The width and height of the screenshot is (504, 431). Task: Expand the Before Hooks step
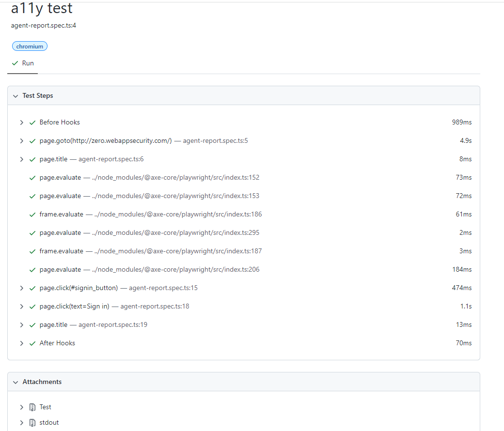[21, 122]
